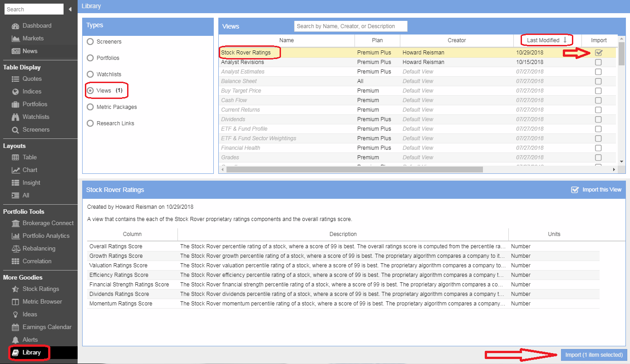Screen dimensions: 630x364
Task: Click the Screeners magnifier icon
Action: 15,130
